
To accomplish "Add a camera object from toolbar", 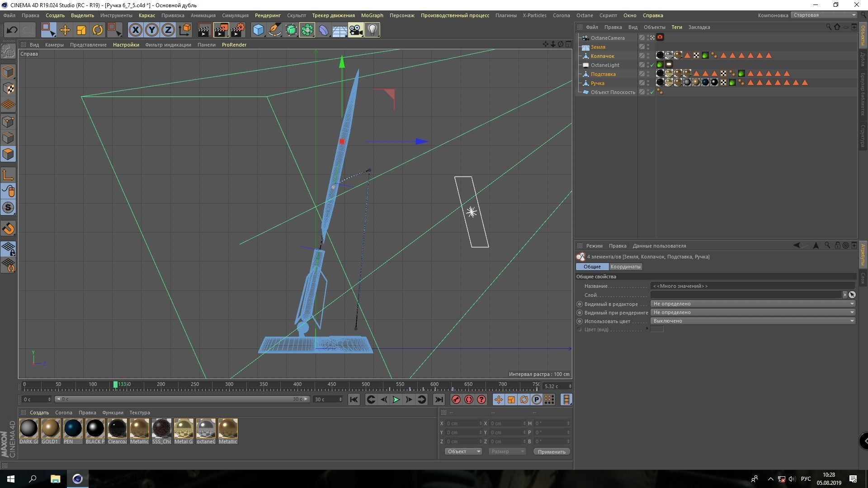I will tap(356, 30).
